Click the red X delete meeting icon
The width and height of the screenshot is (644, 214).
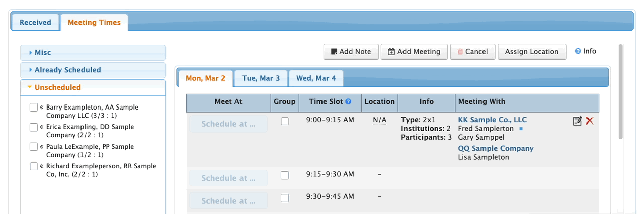pos(590,121)
